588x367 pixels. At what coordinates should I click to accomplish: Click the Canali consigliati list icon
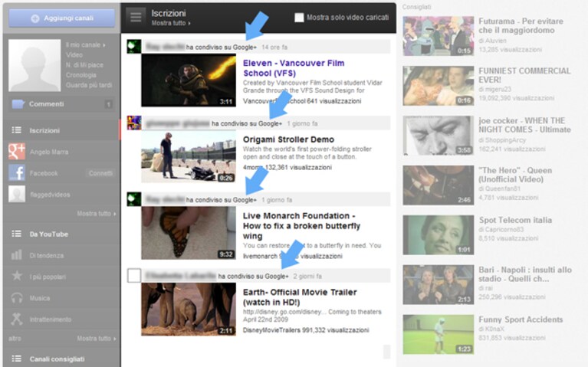17,359
